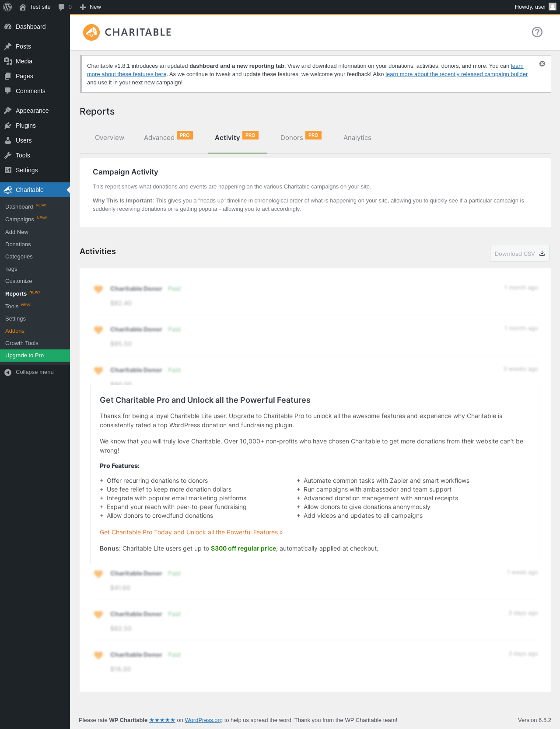Open the Analytics tab

[357, 138]
